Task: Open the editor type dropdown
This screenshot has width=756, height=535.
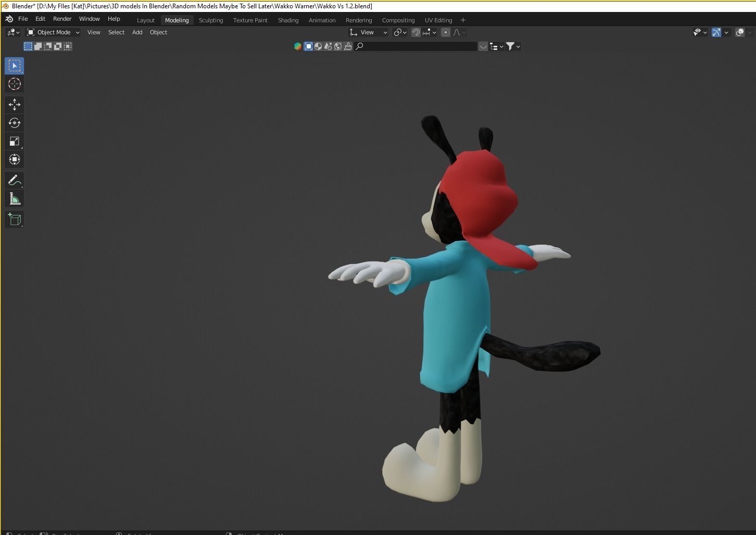Action: coord(14,32)
